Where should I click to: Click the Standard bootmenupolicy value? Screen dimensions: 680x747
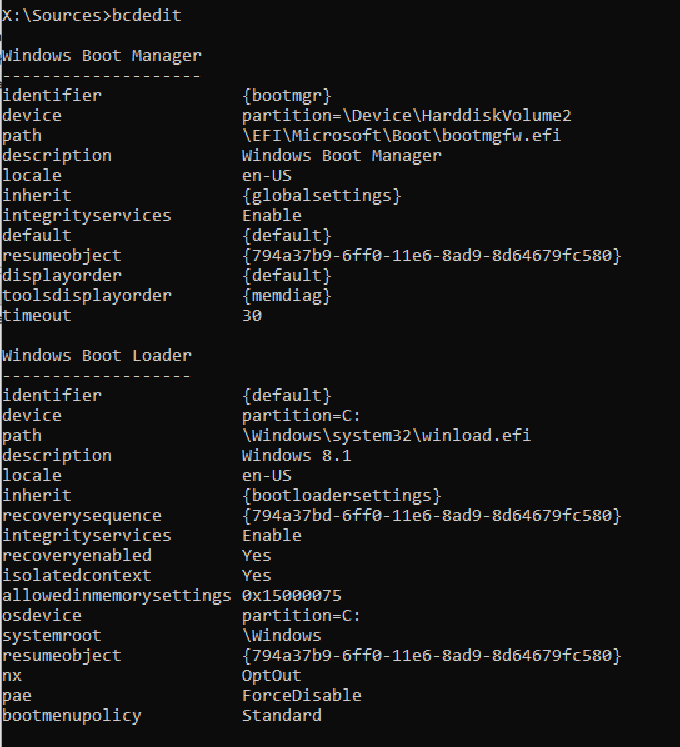coord(281,715)
